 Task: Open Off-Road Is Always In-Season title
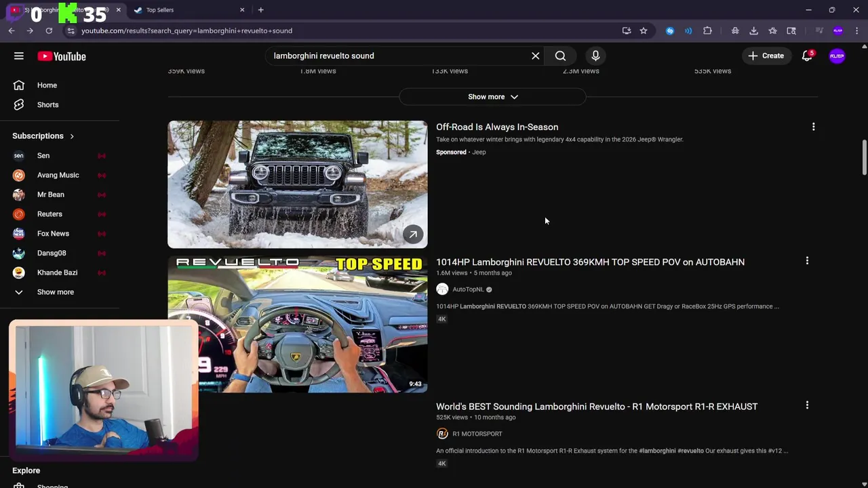click(497, 127)
